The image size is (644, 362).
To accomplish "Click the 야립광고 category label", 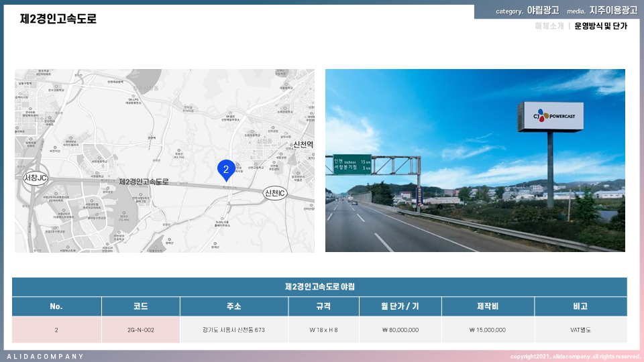I will point(543,10).
